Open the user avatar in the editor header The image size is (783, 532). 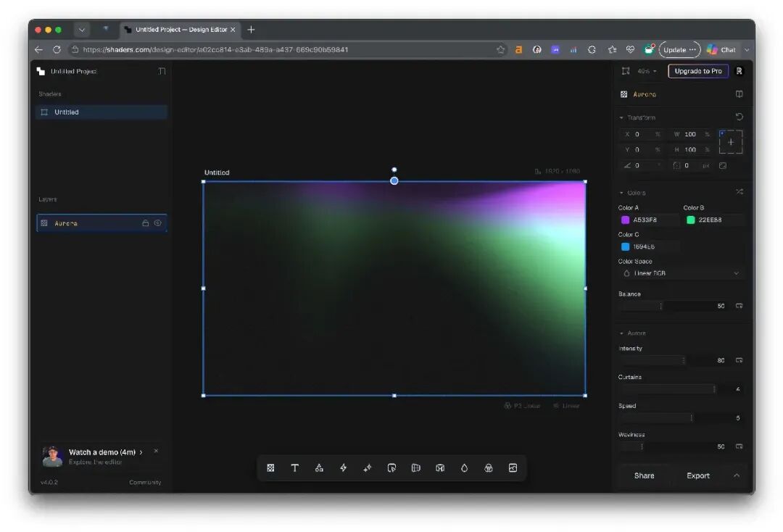click(x=739, y=71)
